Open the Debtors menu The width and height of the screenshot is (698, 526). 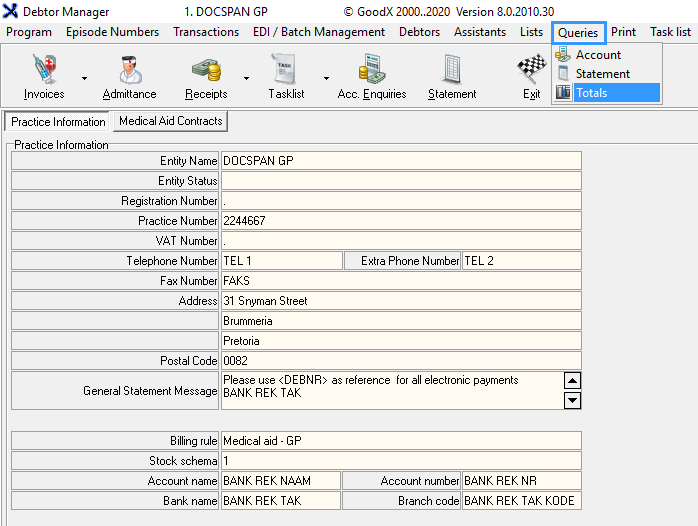pyautogui.click(x=419, y=32)
